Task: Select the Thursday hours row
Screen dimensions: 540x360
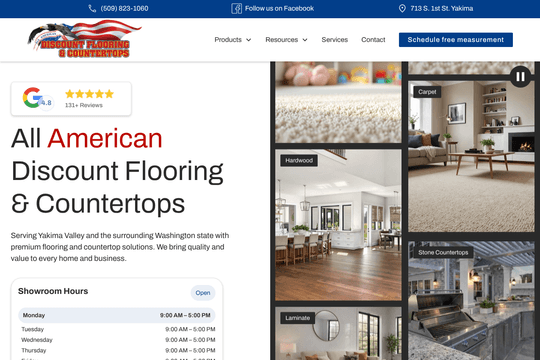Action: pyautogui.click(x=118, y=351)
